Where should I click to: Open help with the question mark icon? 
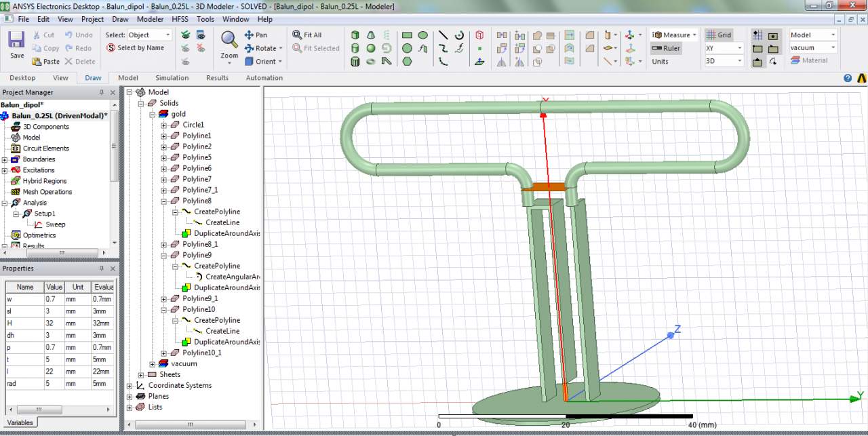coord(848,78)
